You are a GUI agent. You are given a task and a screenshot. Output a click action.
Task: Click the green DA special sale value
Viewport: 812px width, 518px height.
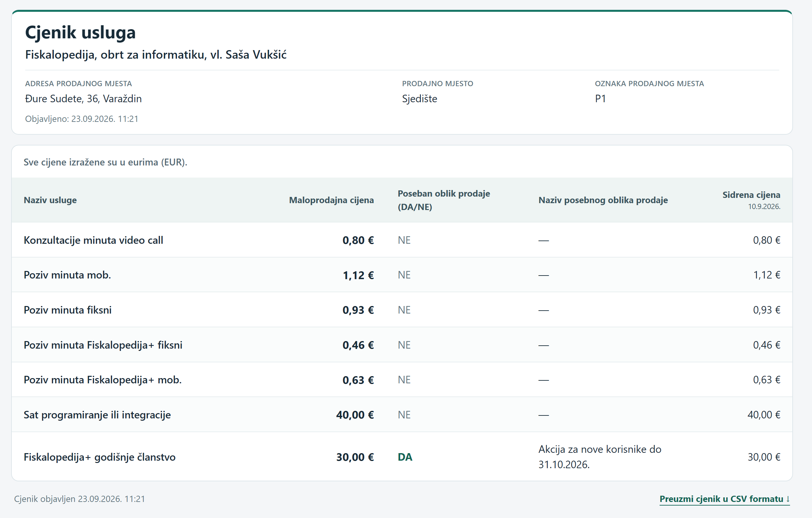[405, 457]
